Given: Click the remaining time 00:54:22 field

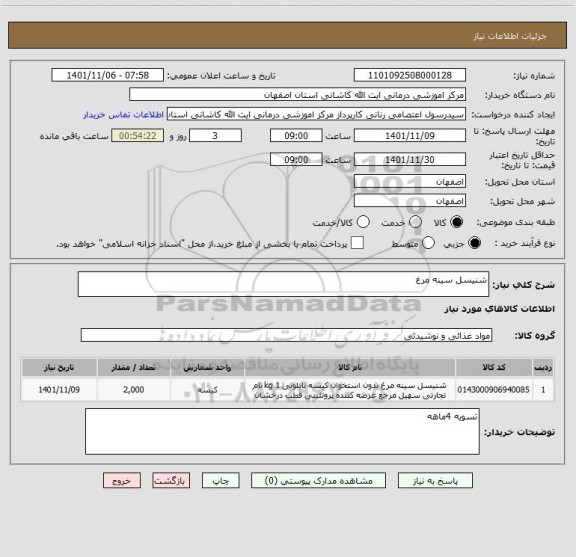Looking at the screenshot, I should pos(138,136).
